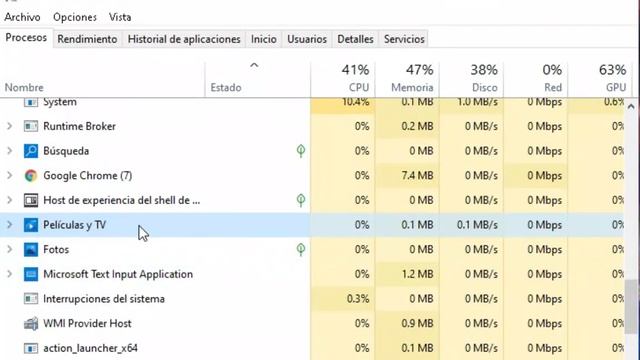Viewport: 640px width, 360px height.
Task: Expand the Runtime Broker process group
Action: click(x=9, y=126)
